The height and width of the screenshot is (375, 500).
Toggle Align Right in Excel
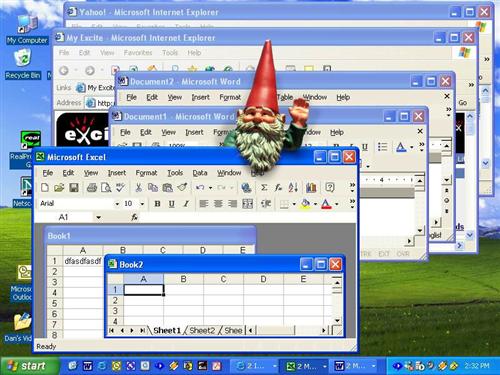233,204
